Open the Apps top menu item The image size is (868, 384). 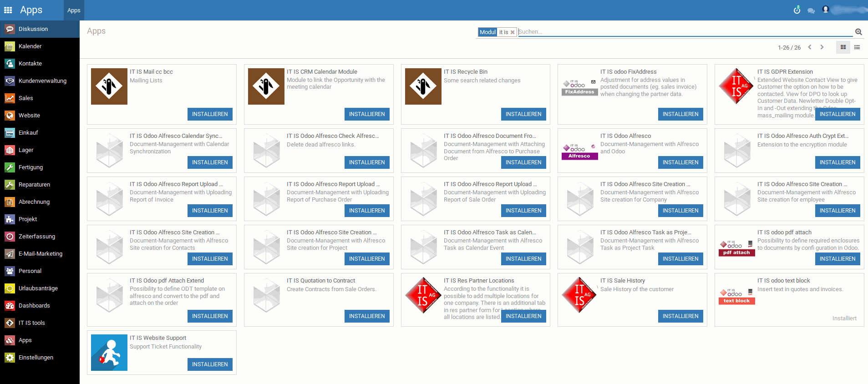coord(74,10)
